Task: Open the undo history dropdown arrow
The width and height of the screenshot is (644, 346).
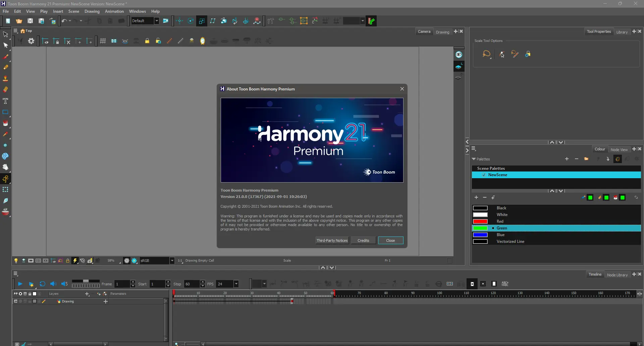Action: (x=70, y=21)
